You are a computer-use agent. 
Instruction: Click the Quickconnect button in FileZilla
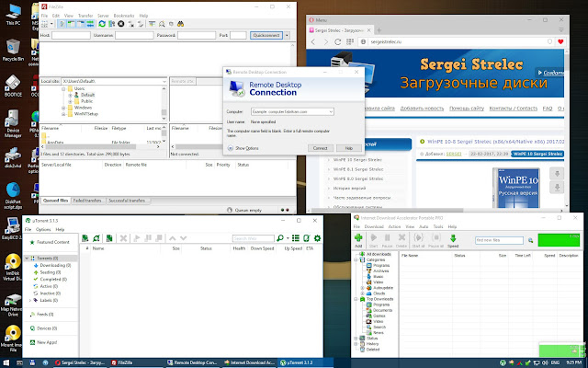pyautogui.click(x=266, y=35)
